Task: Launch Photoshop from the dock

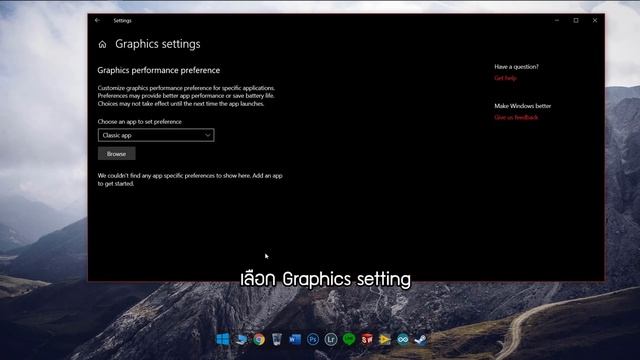Action: (313, 339)
